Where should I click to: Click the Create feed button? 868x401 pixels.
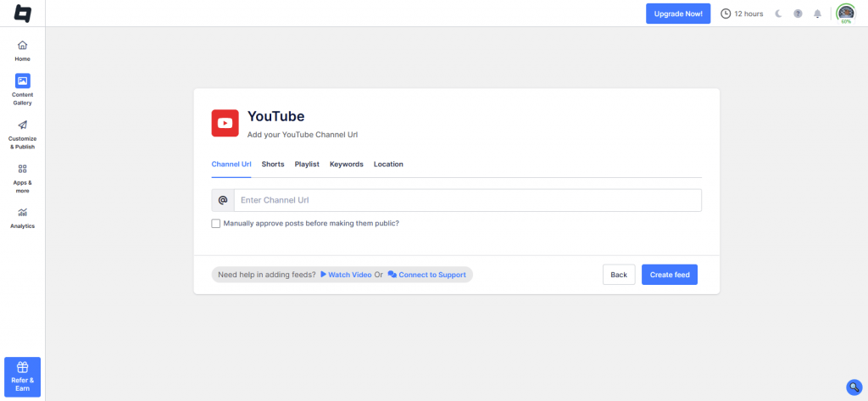pyautogui.click(x=670, y=275)
